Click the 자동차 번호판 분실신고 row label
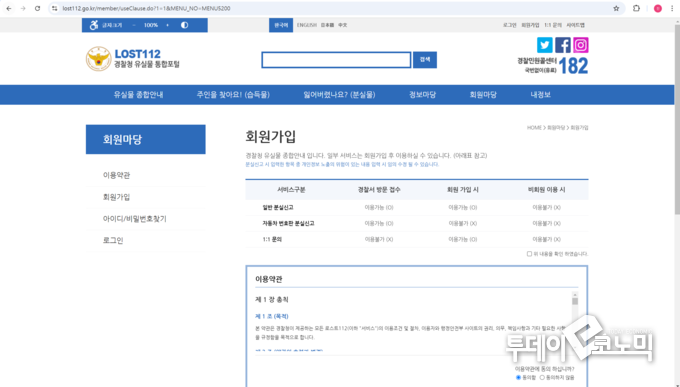Viewport: 680px width, 387px height. [x=288, y=223]
